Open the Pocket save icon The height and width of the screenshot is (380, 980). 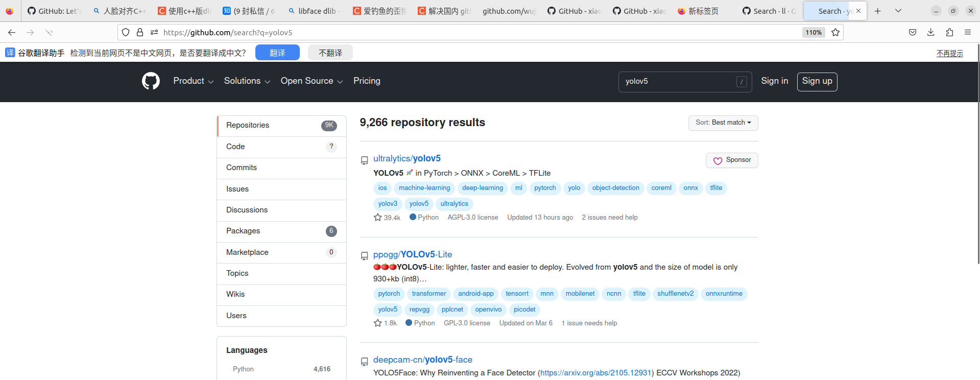(913, 32)
